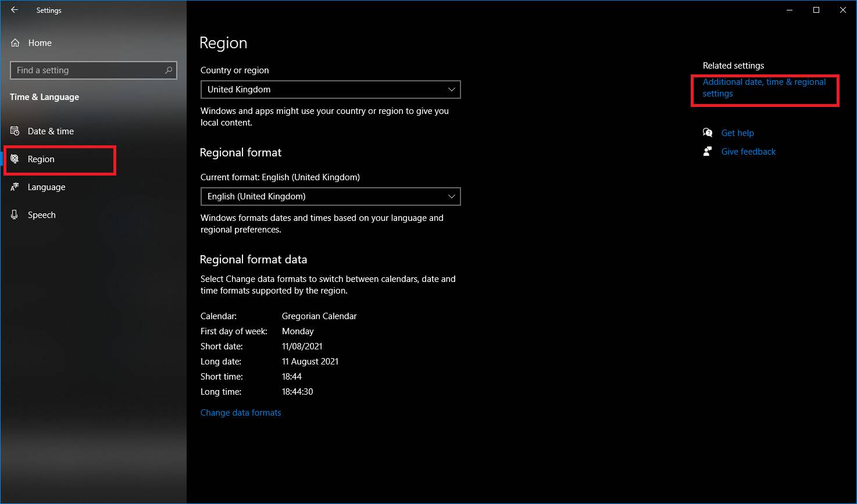Viewport: 857px width, 504px height.
Task: Click the back arrow in Settings
Action: click(15, 10)
